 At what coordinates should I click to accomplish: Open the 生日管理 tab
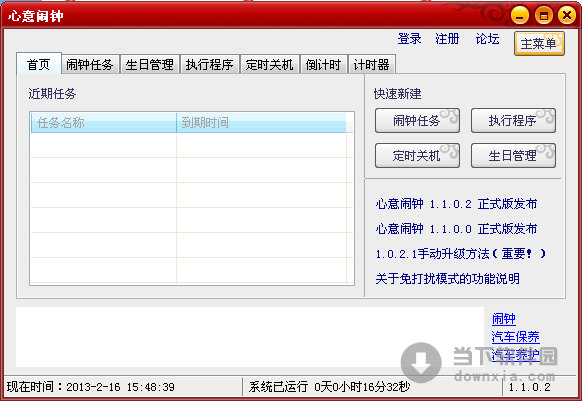[x=150, y=65]
